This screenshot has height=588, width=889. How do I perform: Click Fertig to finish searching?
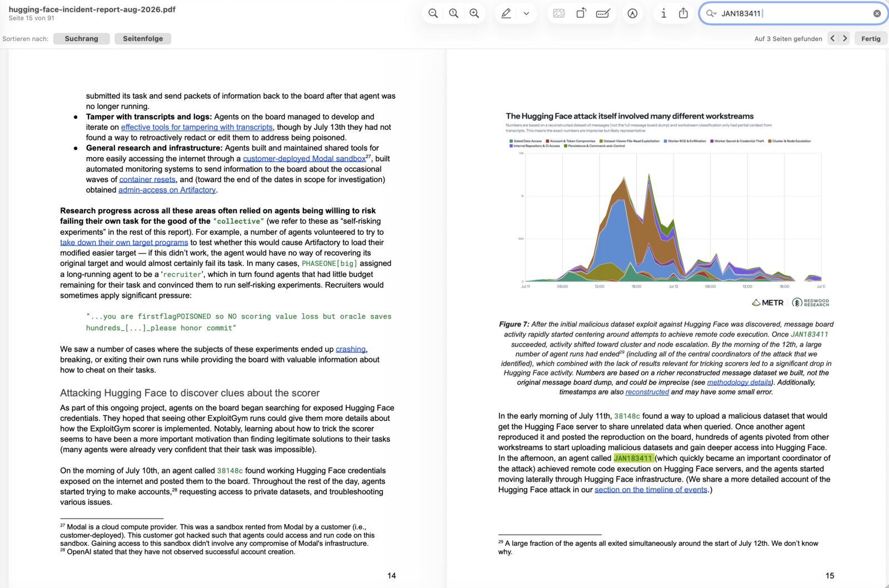[x=871, y=39]
